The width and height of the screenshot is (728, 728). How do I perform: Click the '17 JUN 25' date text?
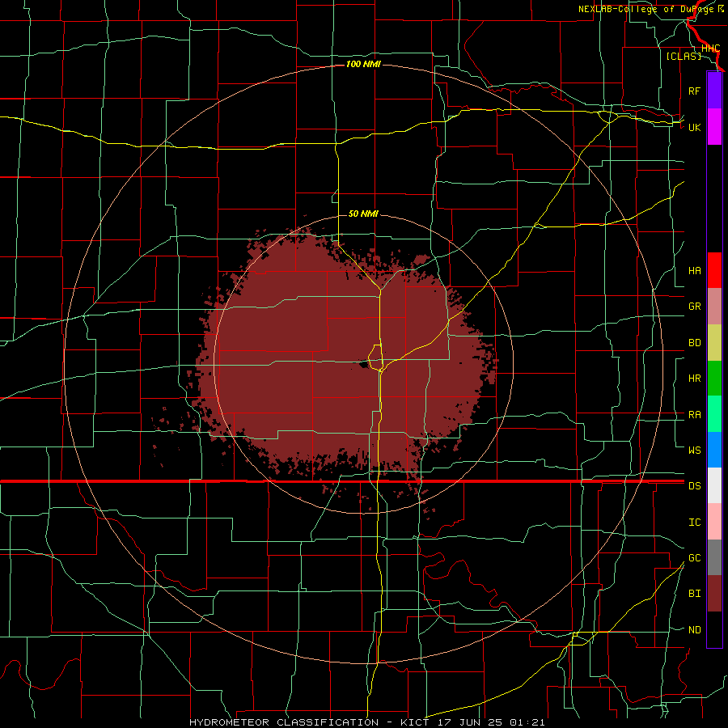click(x=469, y=722)
